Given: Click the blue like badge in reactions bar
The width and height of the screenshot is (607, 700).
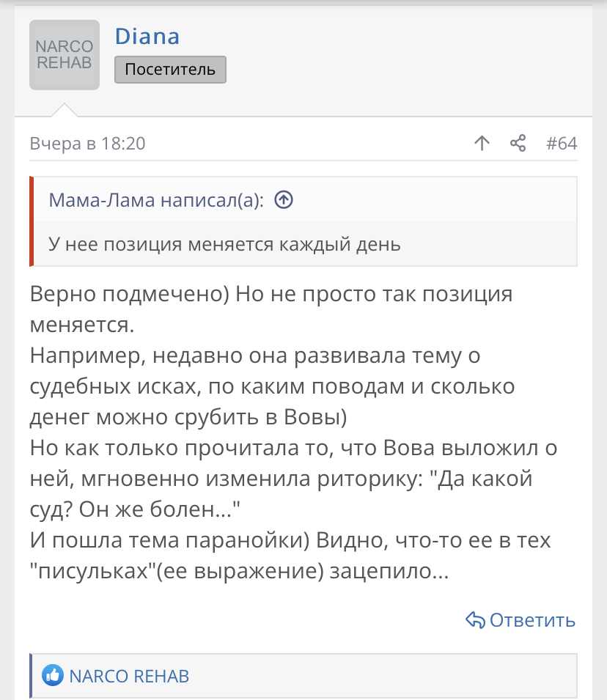Looking at the screenshot, I should (51, 676).
